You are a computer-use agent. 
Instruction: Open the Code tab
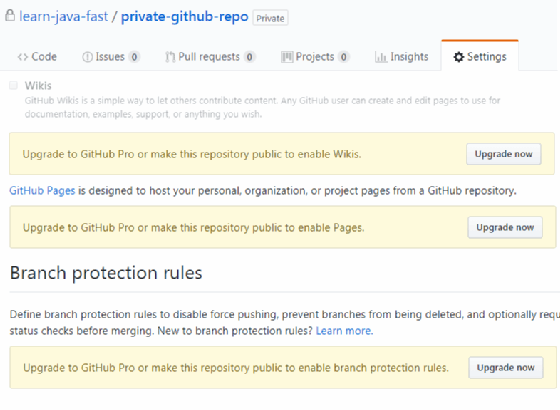[x=37, y=57]
